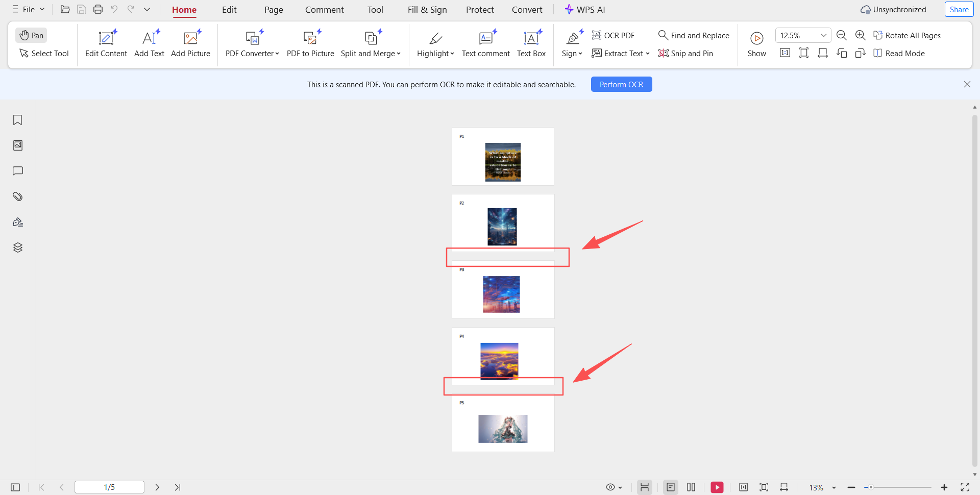Open the bookmark panel in left sidebar

(18, 120)
